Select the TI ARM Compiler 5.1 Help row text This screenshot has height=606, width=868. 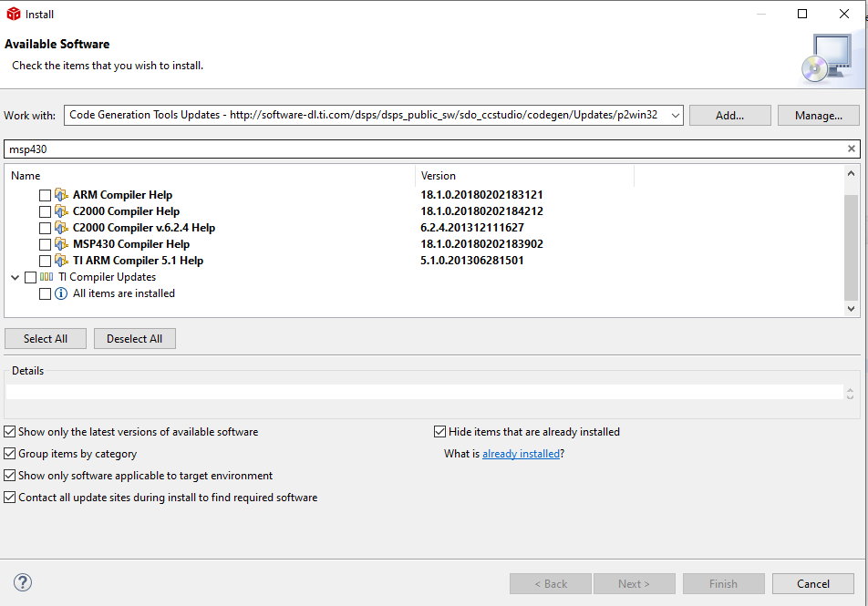[138, 261]
